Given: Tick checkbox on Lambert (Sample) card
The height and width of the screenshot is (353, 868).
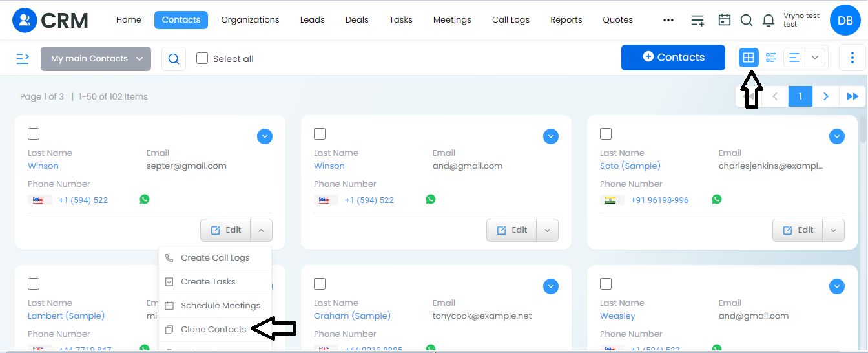Looking at the screenshot, I should coord(34,284).
